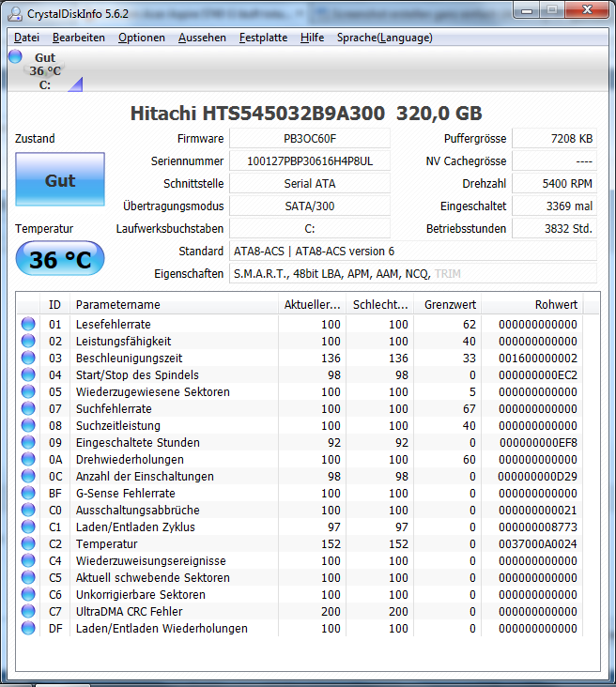Click the status orb for Lesefehlerrate

click(x=28, y=324)
